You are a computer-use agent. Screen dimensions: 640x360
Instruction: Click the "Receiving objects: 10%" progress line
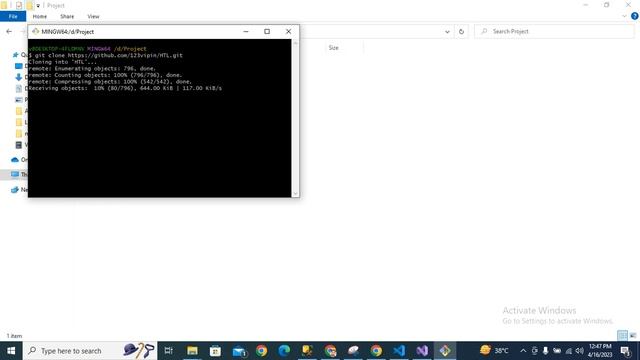pos(125,88)
